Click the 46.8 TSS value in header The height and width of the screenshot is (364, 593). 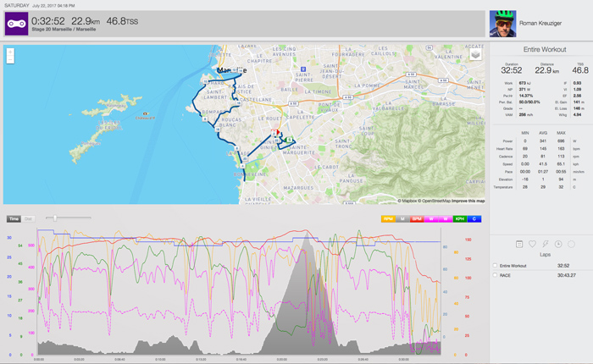[x=122, y=21]
